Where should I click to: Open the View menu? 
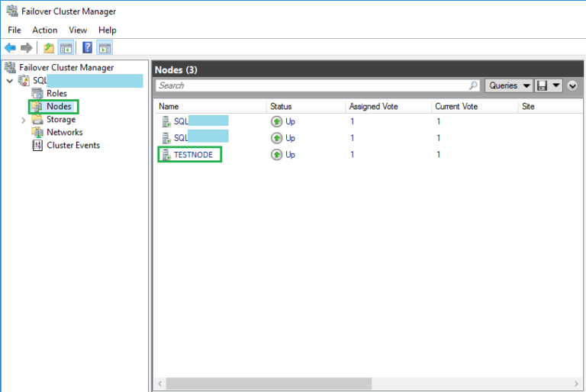(78, 31)
